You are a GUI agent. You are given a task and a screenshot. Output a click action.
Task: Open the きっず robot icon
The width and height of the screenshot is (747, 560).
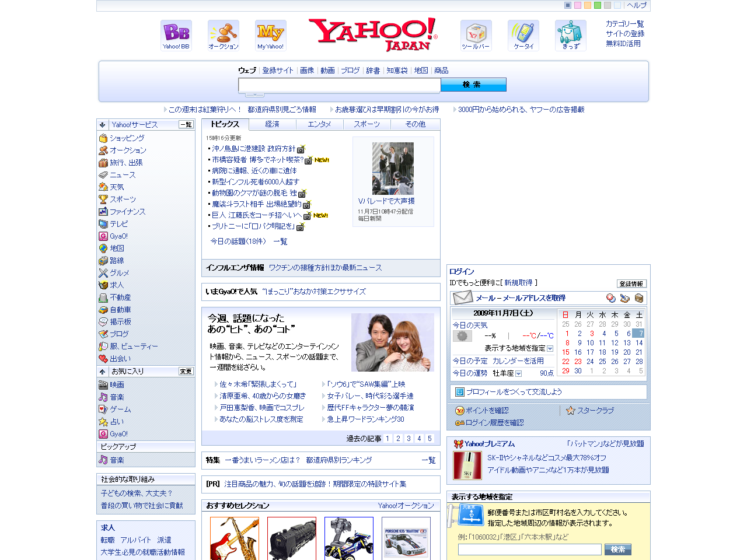pyautogui.click(x=571, y=36)
